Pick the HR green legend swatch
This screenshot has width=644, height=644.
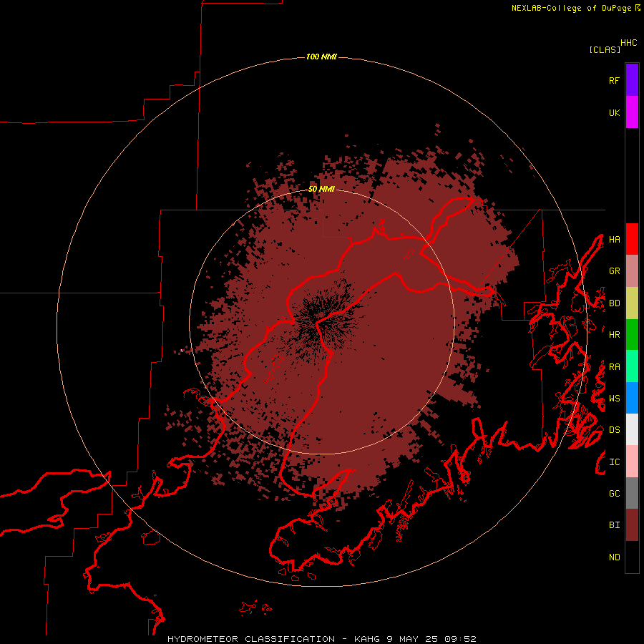coord(632,334)
